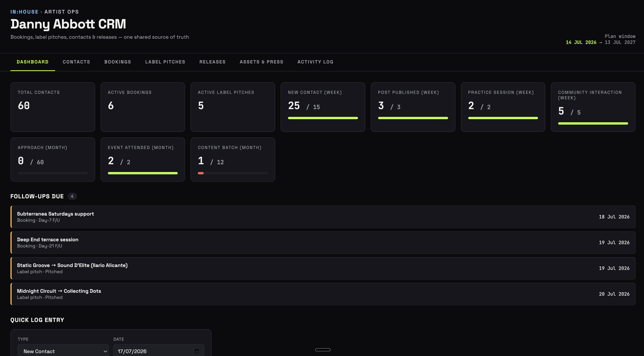Select the Dashboard tab
This screenshot has width=644, height=356.
pyautogui.click(x=32, y=62)
